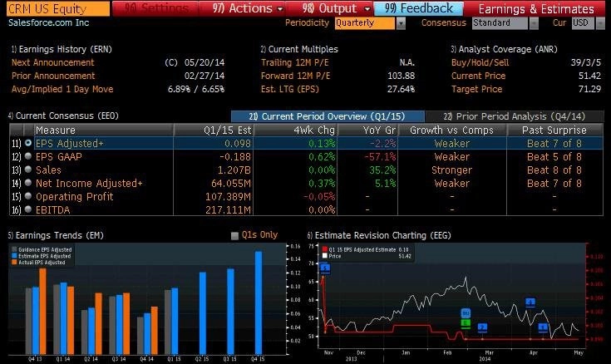Click the Next Announcement date 05/20/14
Screen dimensions: 611x364
click(x=204, y=62)
